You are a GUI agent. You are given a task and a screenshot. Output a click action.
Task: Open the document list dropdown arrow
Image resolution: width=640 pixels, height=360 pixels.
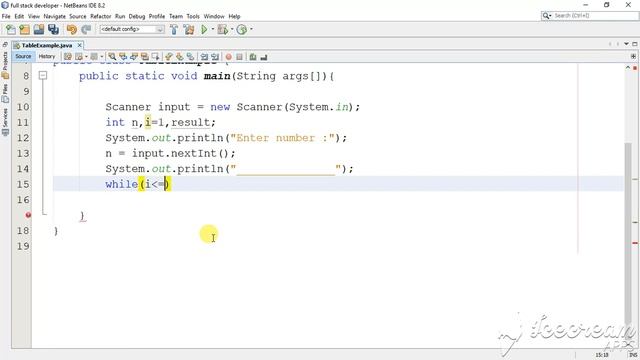tap(626, 44)
